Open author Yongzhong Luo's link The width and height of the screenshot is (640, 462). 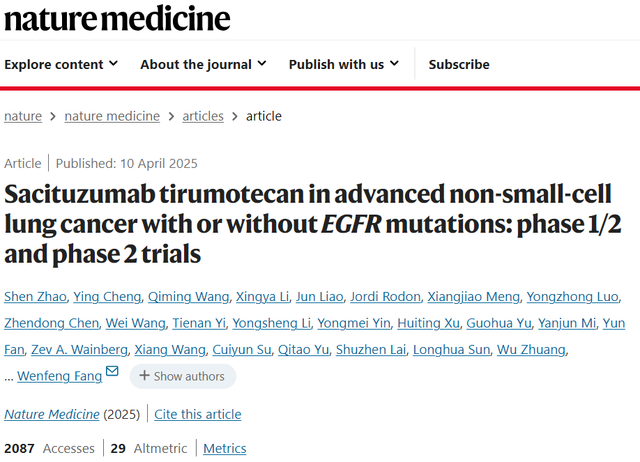(x=572, y=297)
